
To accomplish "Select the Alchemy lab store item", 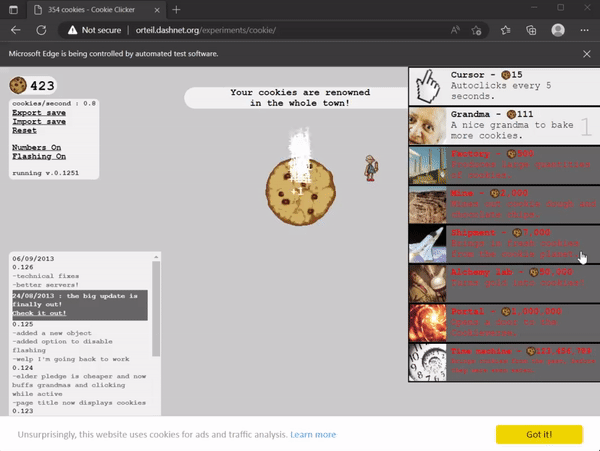I will click(504, 283).
